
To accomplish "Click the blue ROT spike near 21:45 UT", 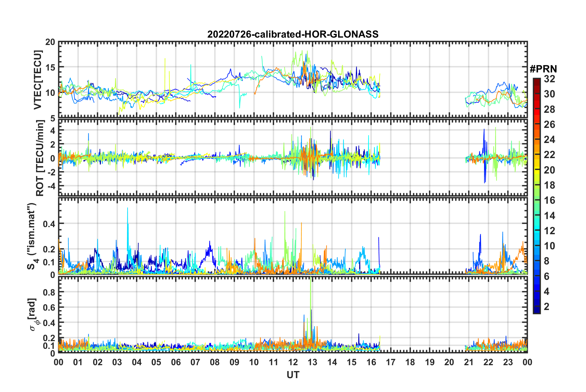I will click(484, 156).
